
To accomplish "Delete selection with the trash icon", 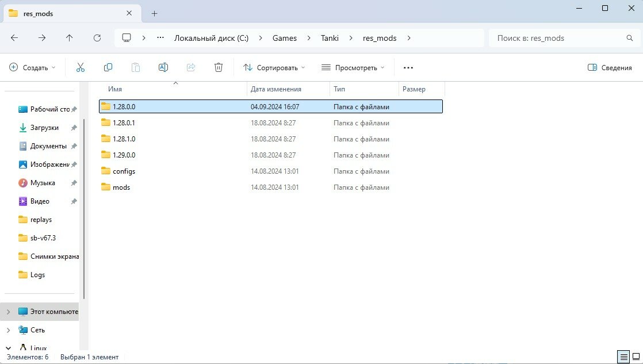I will click(219, 67).
